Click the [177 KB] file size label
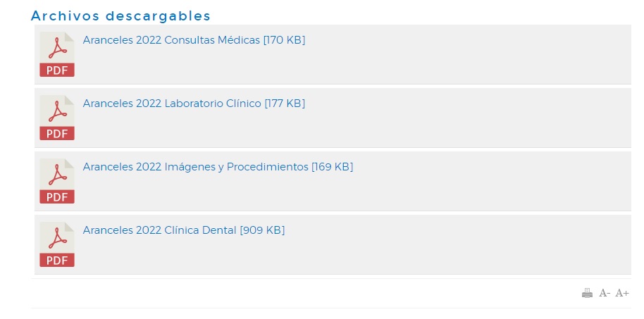The image size is (644, 319). (285, 104)
